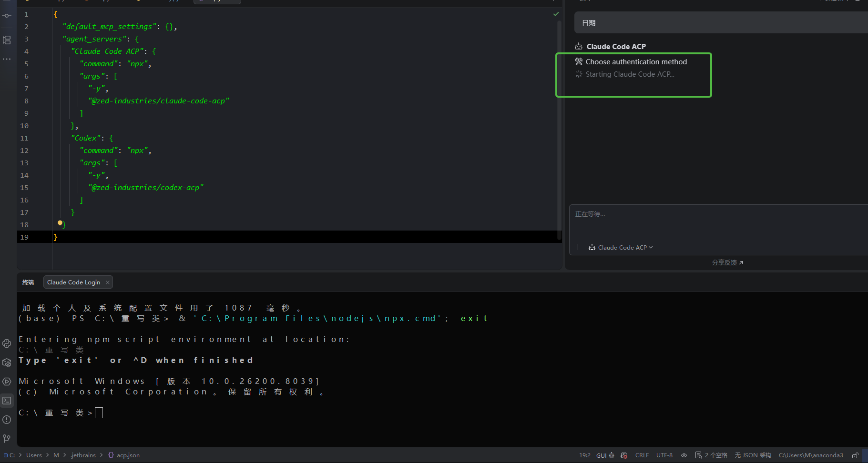Toggle the file read-only lock icon

coord(856,455)
